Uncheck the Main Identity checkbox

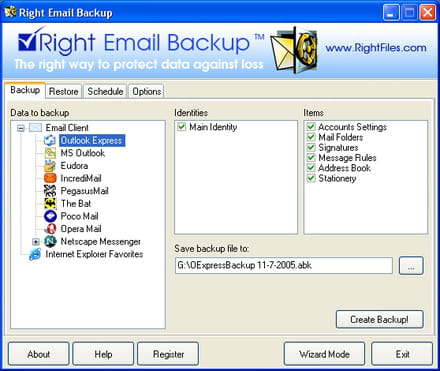tap(182, 127)
